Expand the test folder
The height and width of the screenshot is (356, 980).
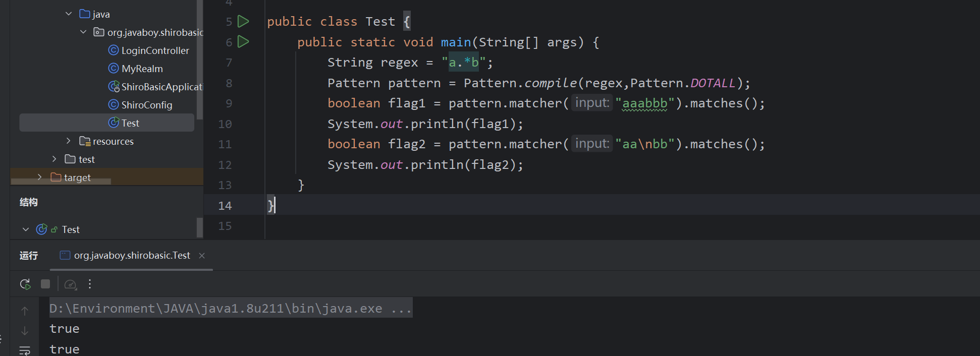point(55,159)
